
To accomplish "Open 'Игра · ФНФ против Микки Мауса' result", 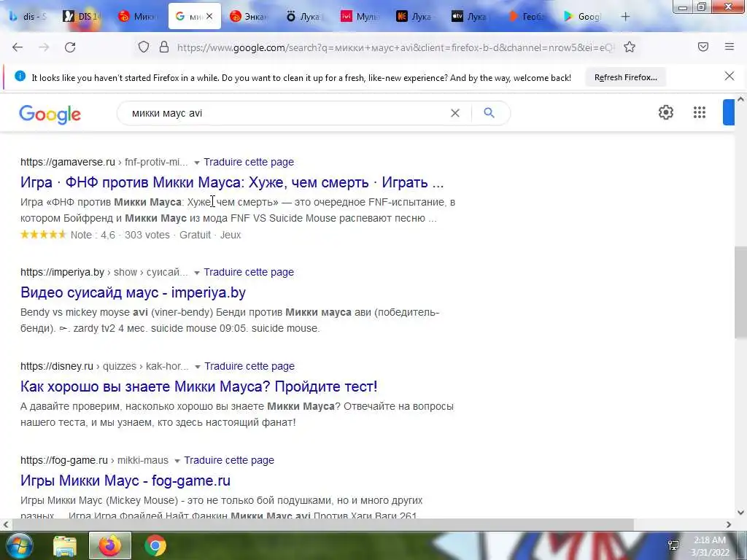I will 232,182.
